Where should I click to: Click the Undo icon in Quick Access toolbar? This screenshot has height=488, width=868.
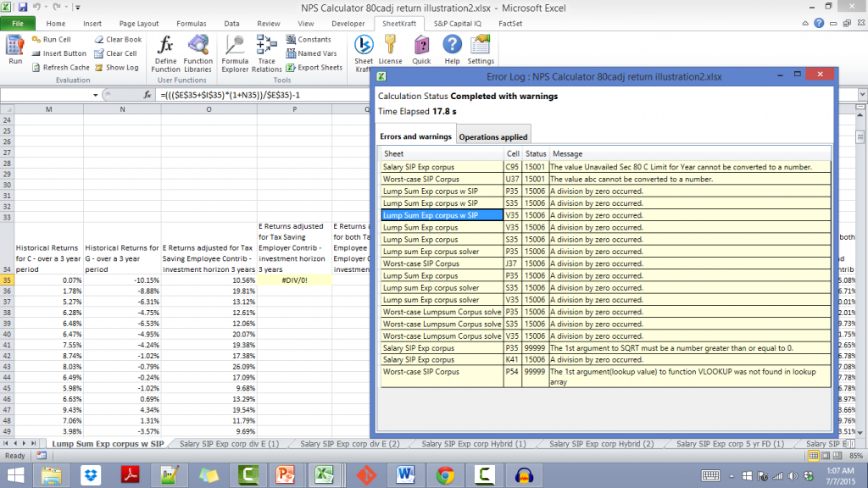pyautogui.click(x=36, y=7)
